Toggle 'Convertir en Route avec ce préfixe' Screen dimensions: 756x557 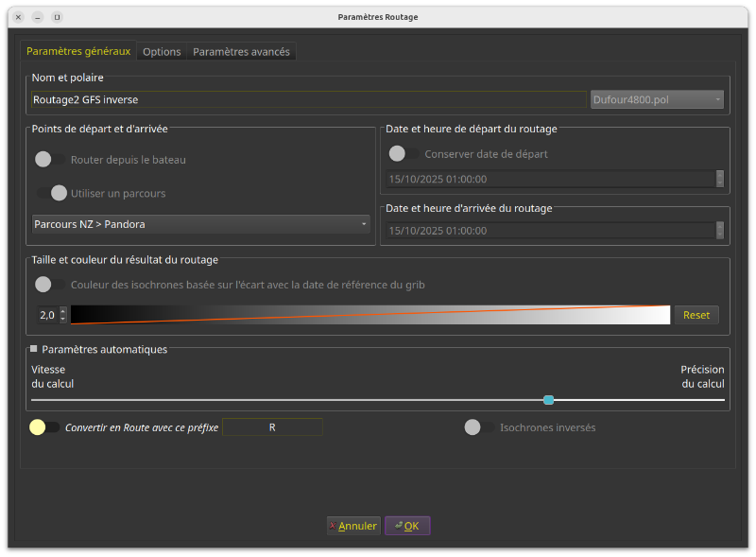coord(44,427)
